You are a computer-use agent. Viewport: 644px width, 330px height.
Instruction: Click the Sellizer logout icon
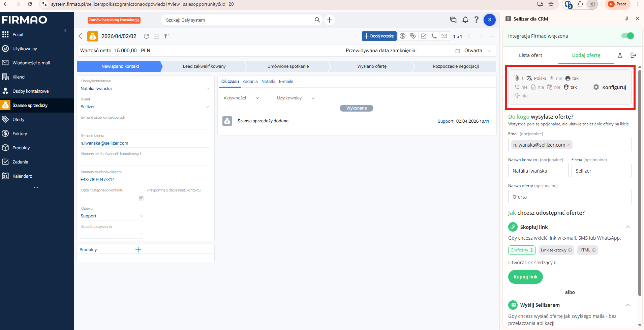[x=633, y=55]
